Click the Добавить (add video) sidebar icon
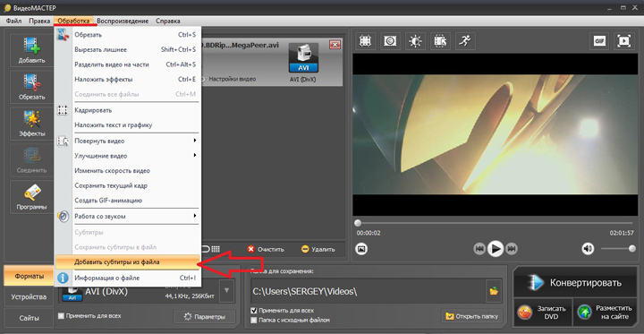 point(31,50)
